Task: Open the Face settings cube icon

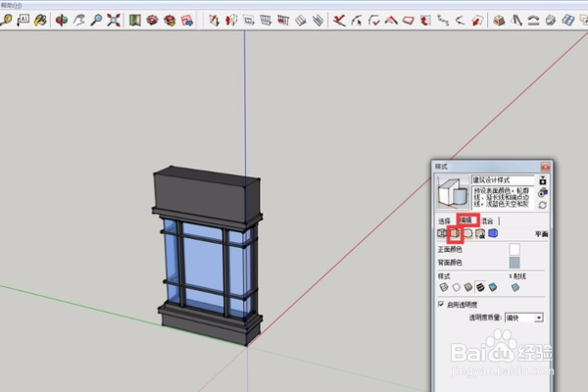Action: [455, 233]
